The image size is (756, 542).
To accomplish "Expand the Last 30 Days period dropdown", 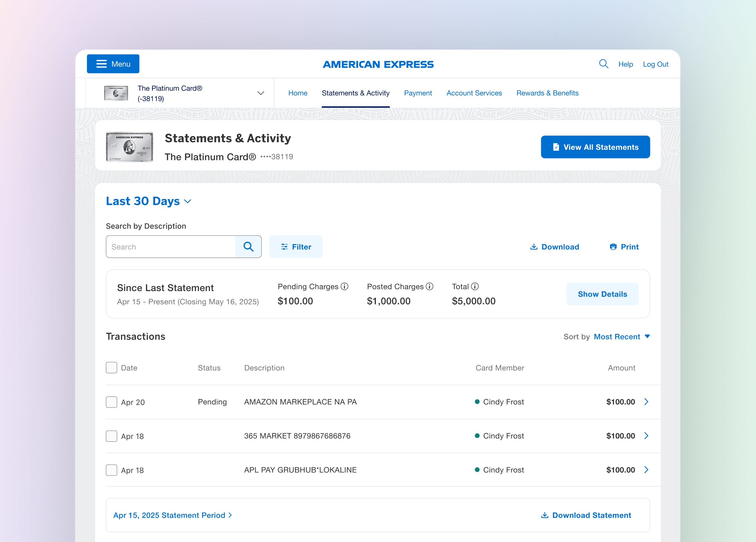I will pyautogui.click(x=149, y=201).
